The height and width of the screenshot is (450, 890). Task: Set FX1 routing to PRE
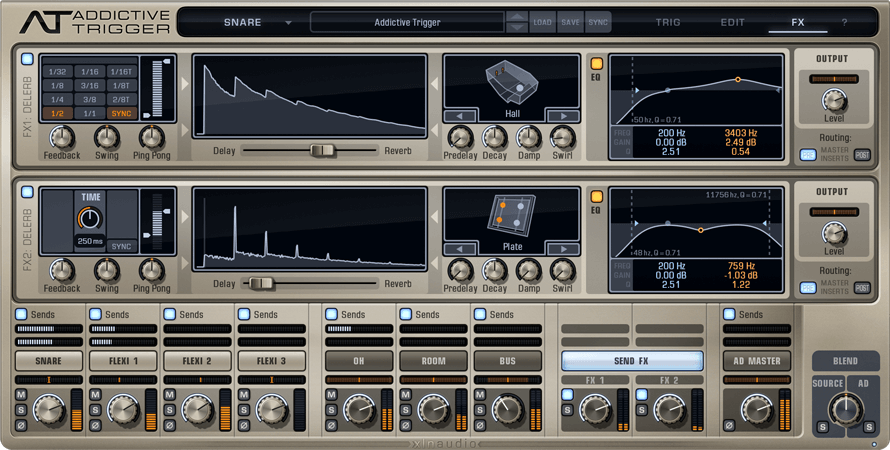point(808,155)
